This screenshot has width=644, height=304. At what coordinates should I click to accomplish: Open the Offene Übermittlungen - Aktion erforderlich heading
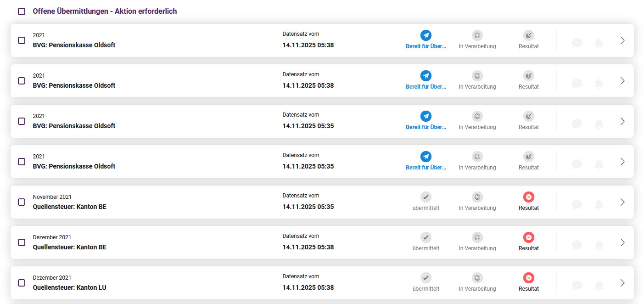tap(105, 11)
